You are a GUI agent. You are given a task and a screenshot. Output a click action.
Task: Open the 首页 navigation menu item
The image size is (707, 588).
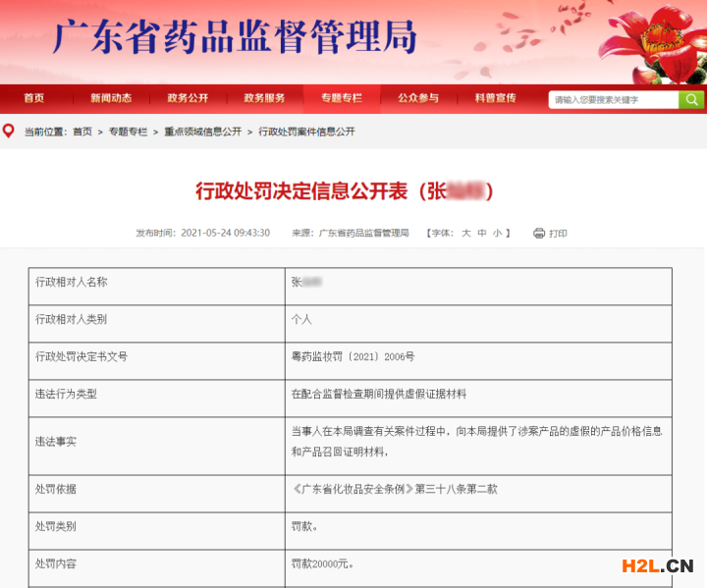coord(34,98)
